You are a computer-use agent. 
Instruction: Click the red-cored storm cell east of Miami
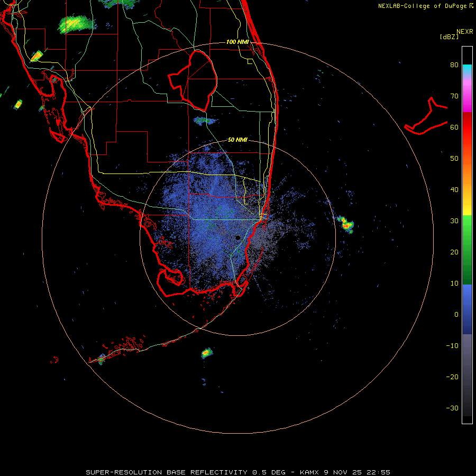346,225
